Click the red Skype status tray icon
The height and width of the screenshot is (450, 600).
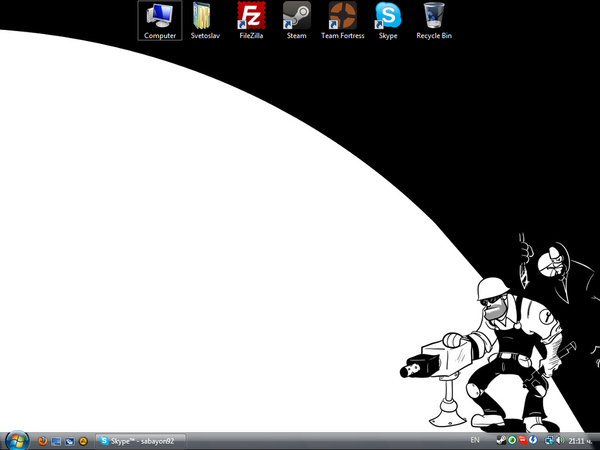[522, 440]
